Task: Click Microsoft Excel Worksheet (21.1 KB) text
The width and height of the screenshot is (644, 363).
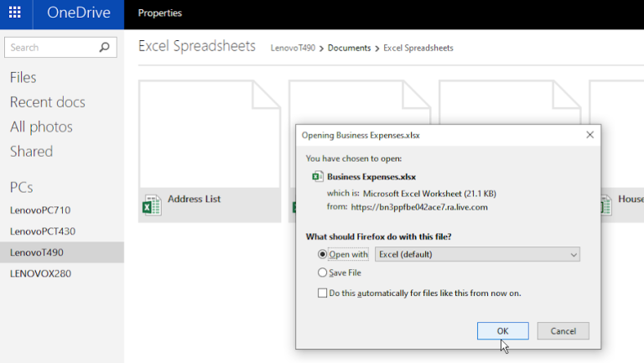Action: 429,194
